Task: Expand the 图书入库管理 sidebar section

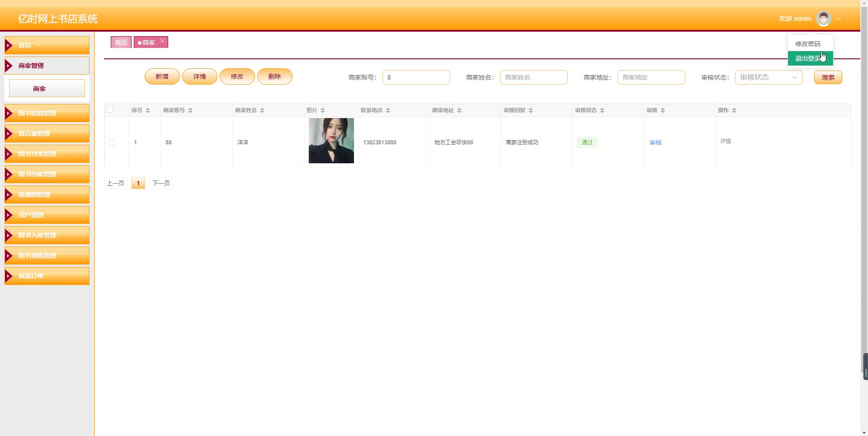Action: click(47, 235)
